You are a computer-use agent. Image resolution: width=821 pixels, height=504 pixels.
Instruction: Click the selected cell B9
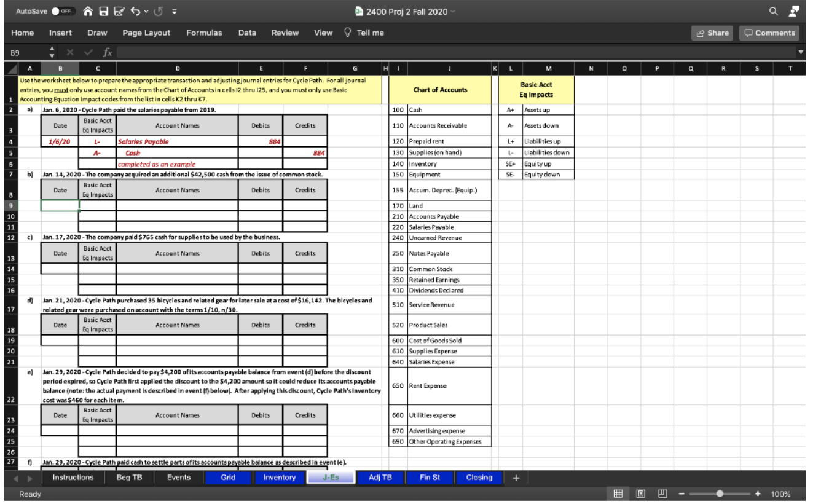[60, 206]
